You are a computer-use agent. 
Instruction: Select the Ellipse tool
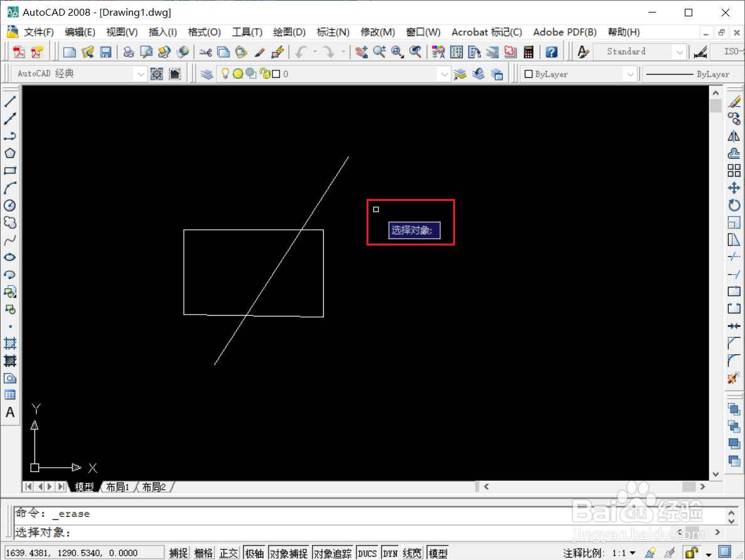pyautogui.click(x=10, y=257)
